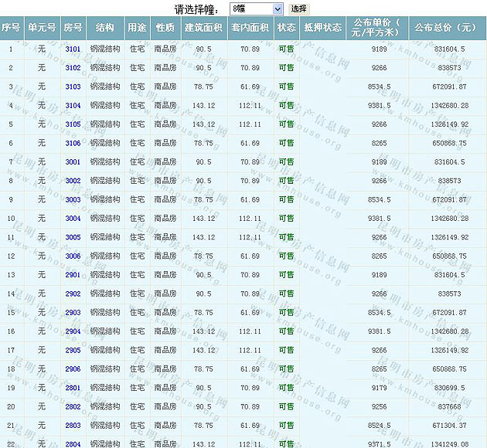Click room 3106 link
This screenshot has height=448, width=487.
tap(73, 144)
